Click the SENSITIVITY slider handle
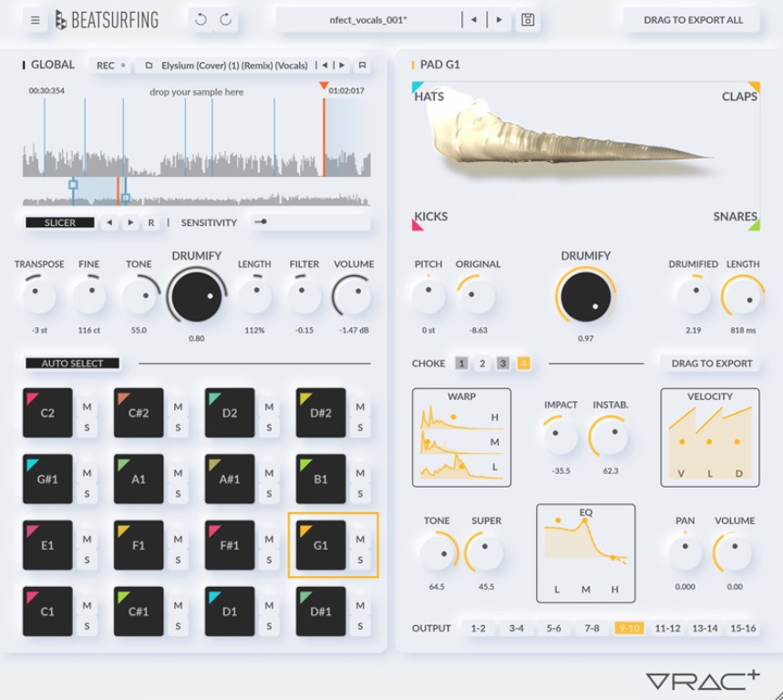Image resolution: width=783 pixels, height=700 pixels. (x=263, y=221)
